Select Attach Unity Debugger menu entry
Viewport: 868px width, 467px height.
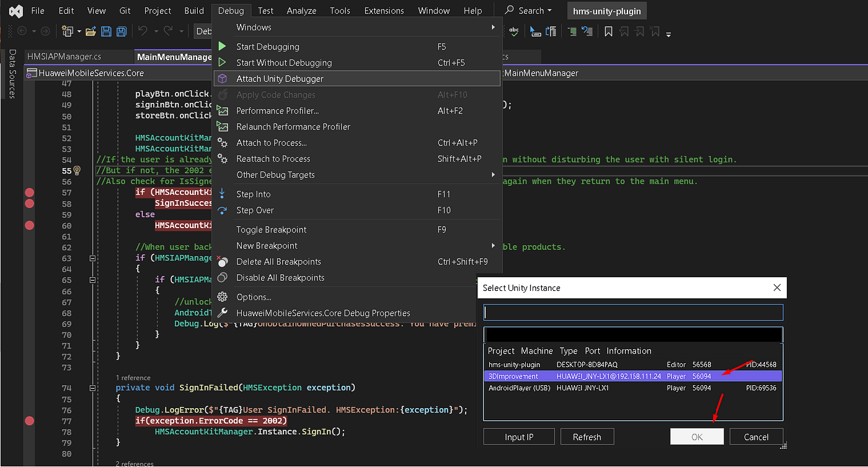click(280, 79)
